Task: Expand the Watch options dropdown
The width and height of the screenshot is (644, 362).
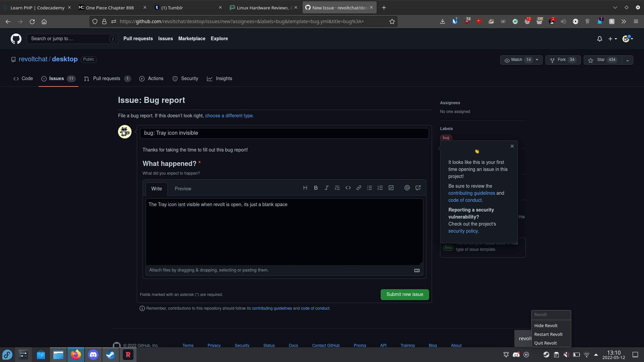Action: [537, 60]
